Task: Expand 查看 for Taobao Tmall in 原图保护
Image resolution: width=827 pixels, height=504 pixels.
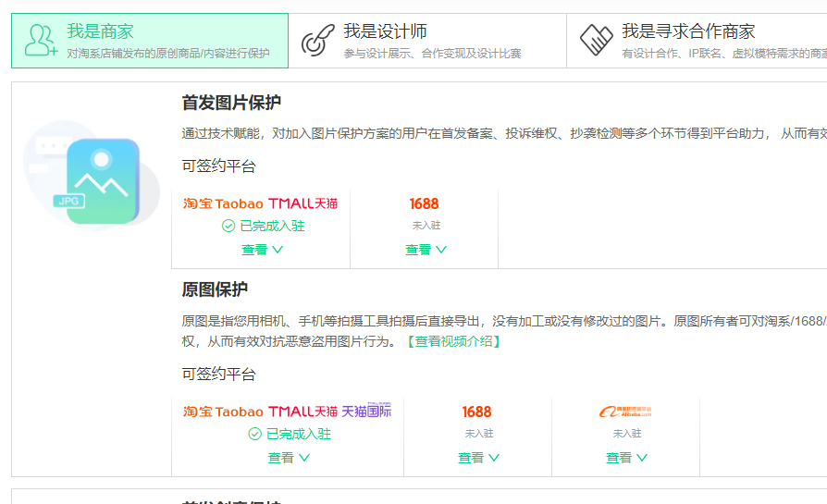Action: [x=289, y=458]
